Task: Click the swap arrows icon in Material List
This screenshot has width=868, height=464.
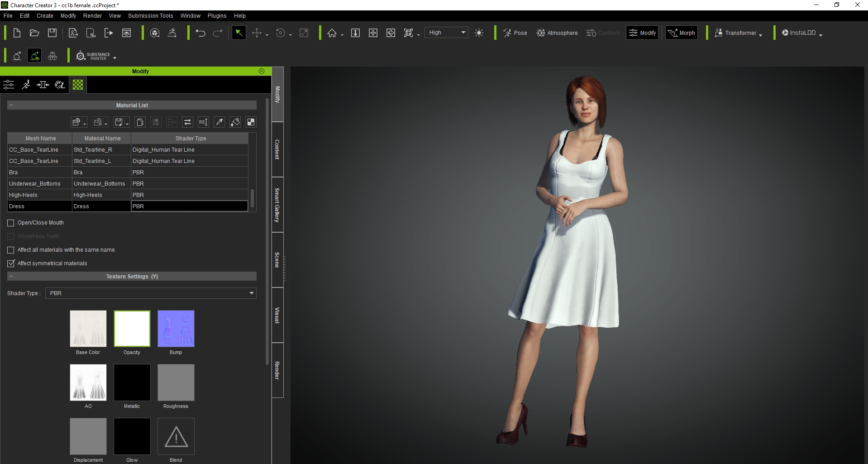Action: point(187,122)
